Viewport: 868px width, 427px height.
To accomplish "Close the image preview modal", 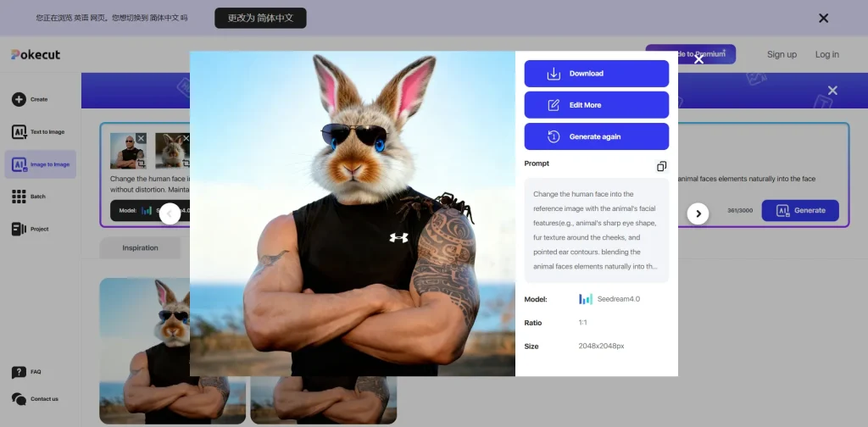I will pyautogui.click(x=698, y=59).
